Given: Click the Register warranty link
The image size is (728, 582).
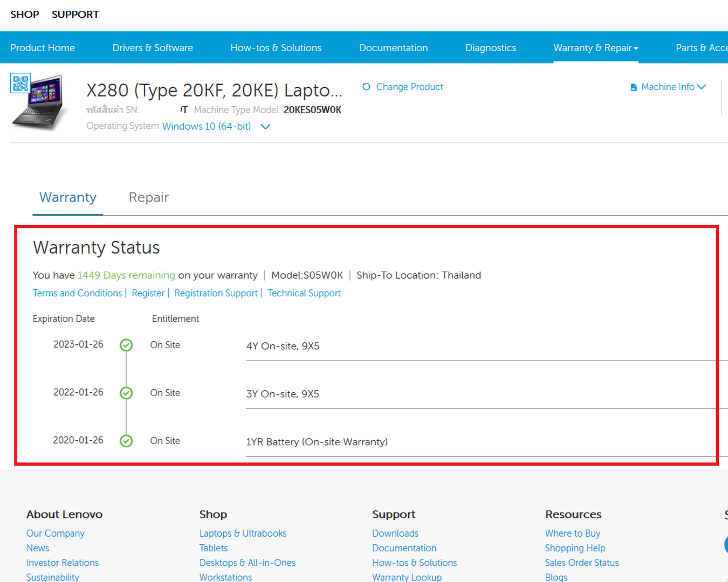Looking at the screenshot, I should [148, 293].
